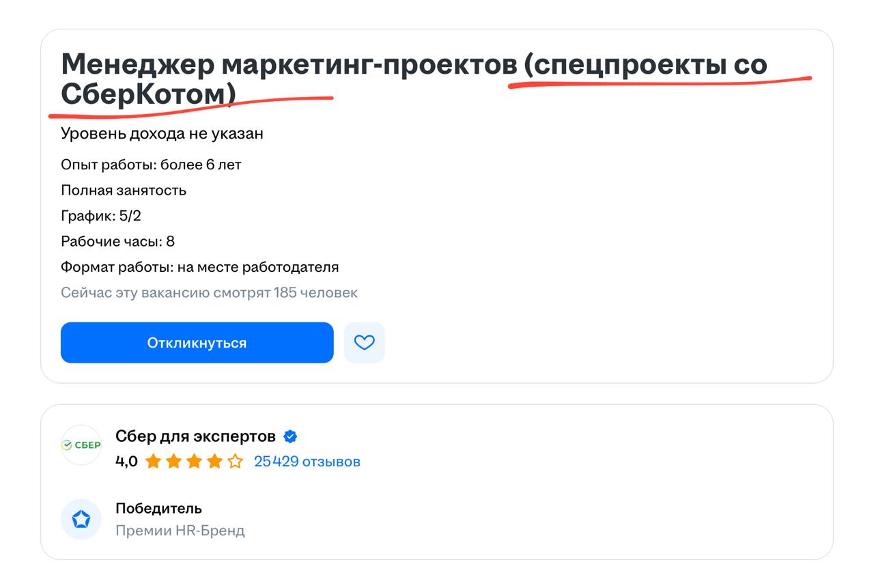Open the 25 429 отзывов reviews link
874x588 pixels.
coord(307,462)
